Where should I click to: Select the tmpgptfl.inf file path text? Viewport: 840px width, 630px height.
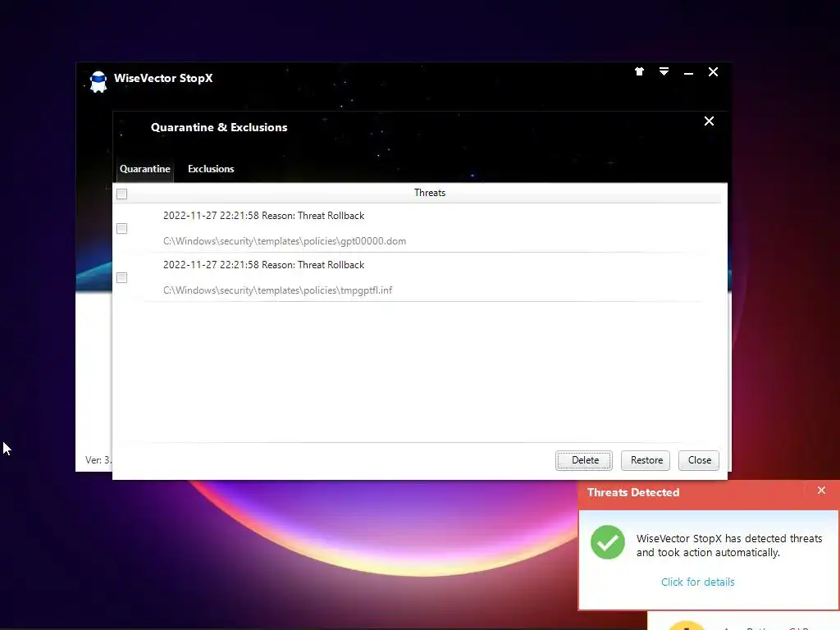(x=277, y=290)
